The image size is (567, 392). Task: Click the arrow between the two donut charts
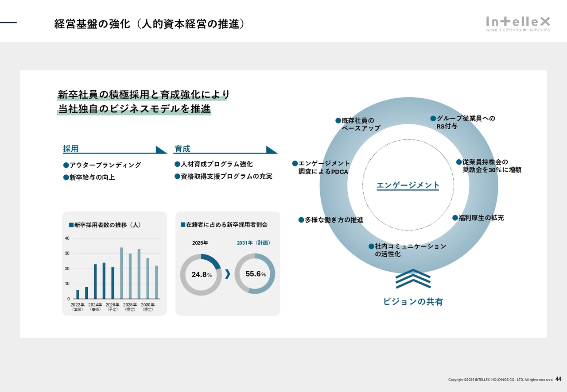[x=228, y=274]
